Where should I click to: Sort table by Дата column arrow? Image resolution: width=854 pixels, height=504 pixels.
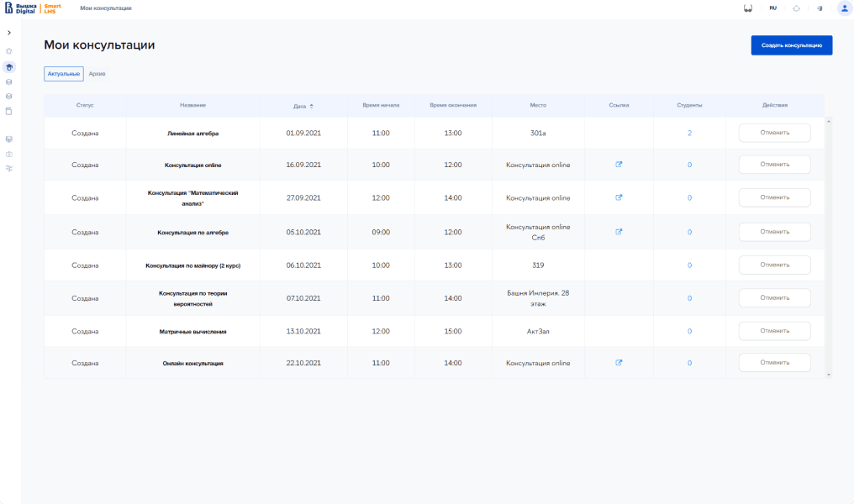tap(312, 106)
